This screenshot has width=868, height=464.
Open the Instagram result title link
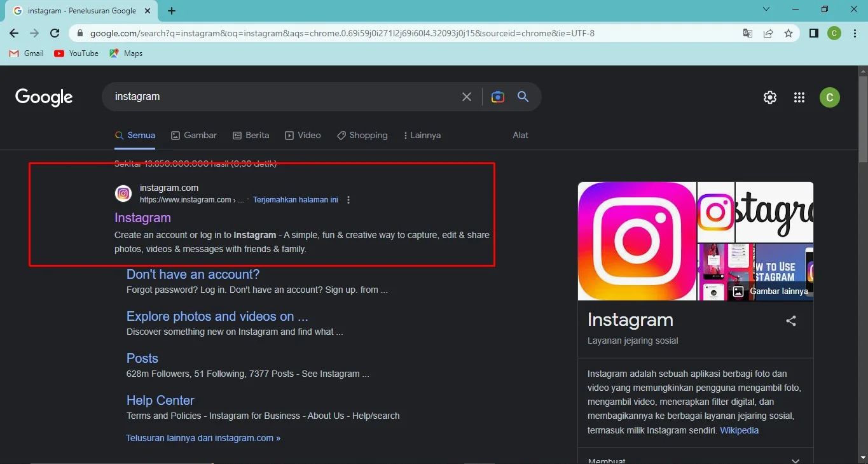pos(142,218)
